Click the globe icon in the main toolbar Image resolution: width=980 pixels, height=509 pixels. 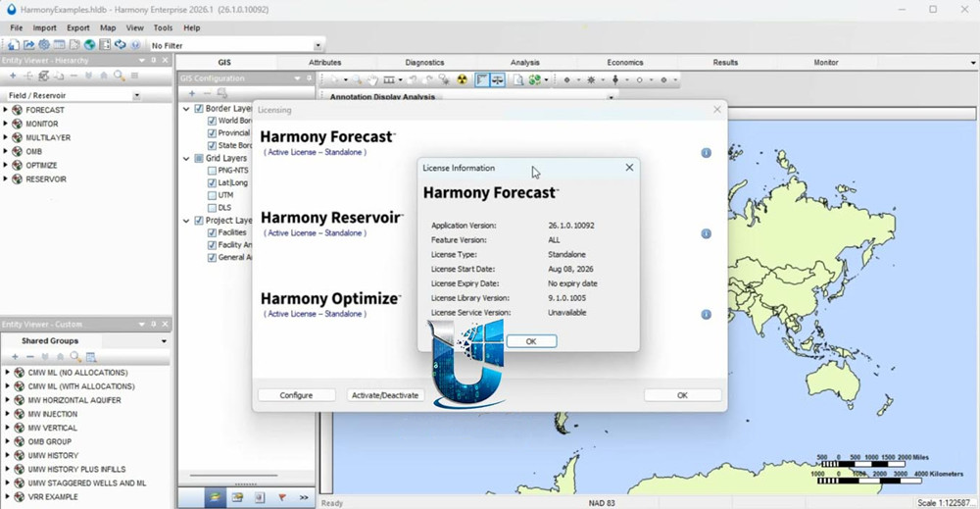[x=89, y=45]
